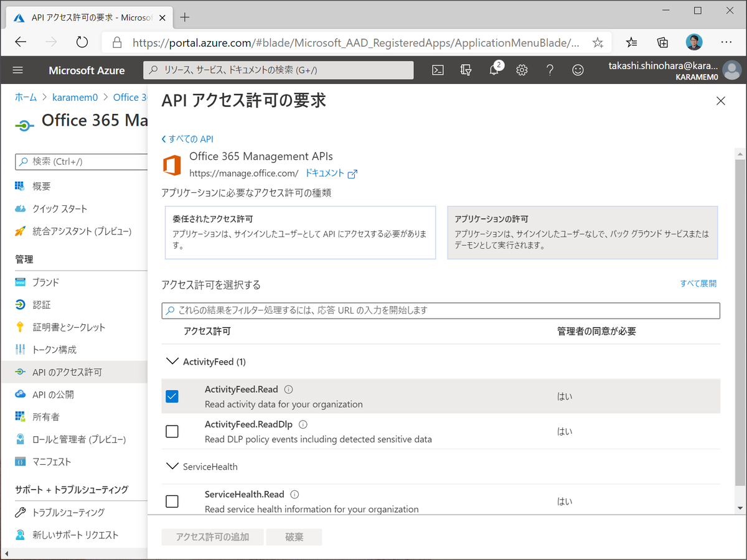The width and height of the screenshot is (747, 560).
Task: Collapse the ActivityFeed (1) group
Action: pos(172,362)
